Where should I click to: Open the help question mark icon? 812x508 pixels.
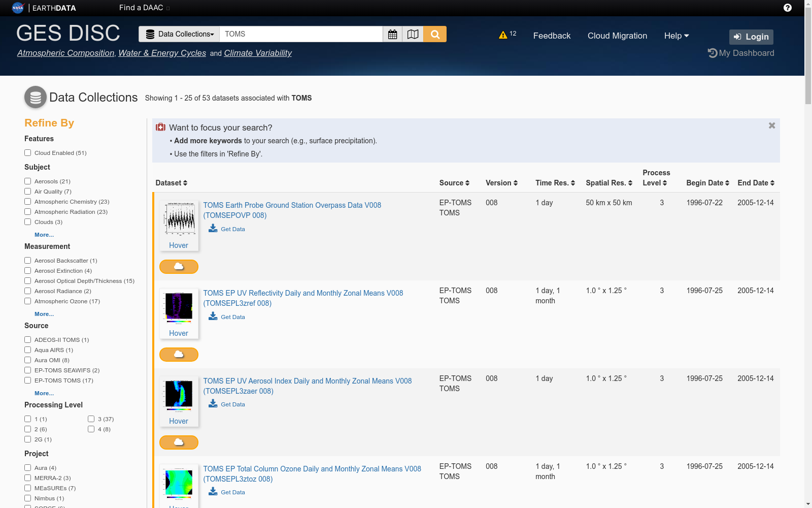pyautogui.click(x=788, y=8)
